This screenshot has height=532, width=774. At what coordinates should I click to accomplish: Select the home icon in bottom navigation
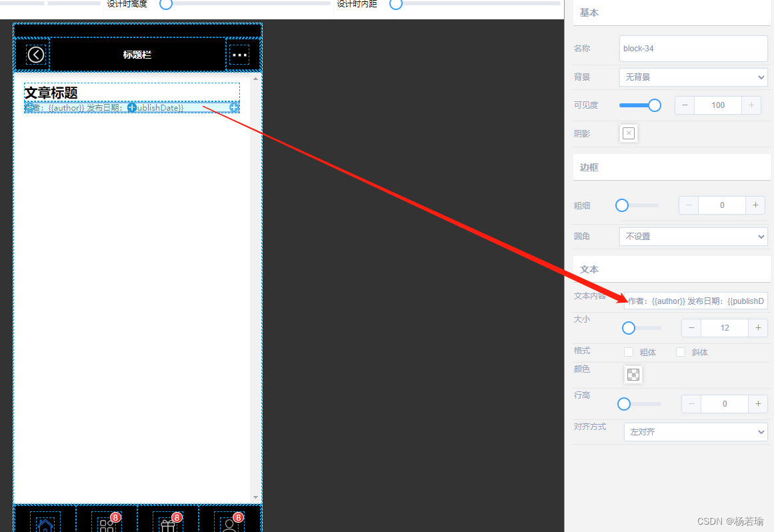pos(45,525)
